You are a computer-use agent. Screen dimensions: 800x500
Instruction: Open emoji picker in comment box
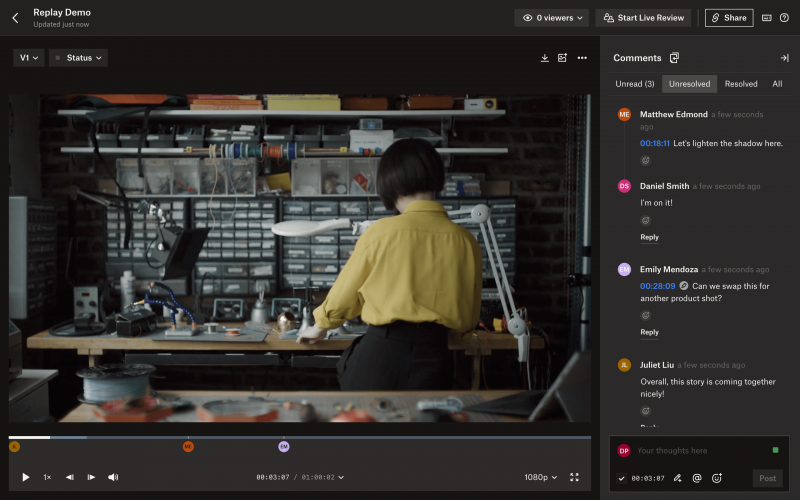pos(717,478)
